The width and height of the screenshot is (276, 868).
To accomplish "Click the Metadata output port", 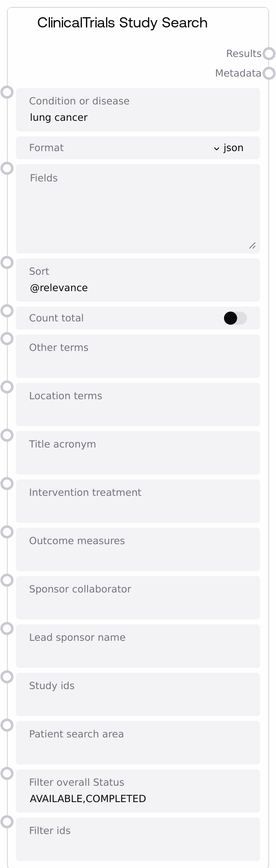I will coord(269,73).
